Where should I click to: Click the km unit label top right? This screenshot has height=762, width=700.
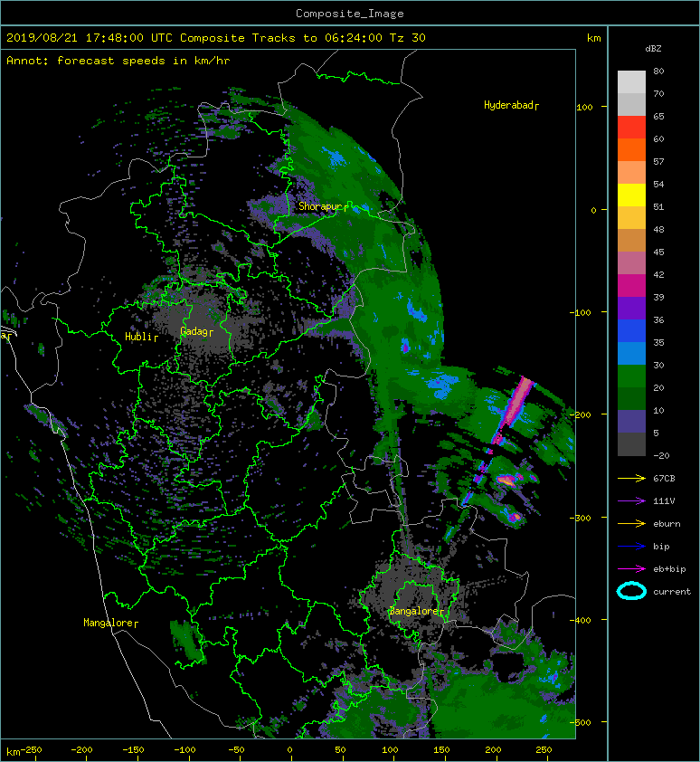[x=593, y=38]
